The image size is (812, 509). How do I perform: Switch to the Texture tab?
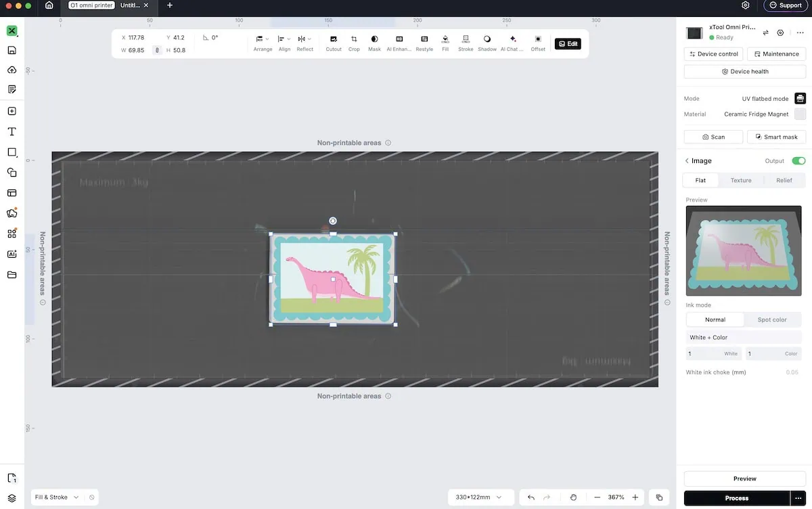pyautogui.click(x=741, y=180)
